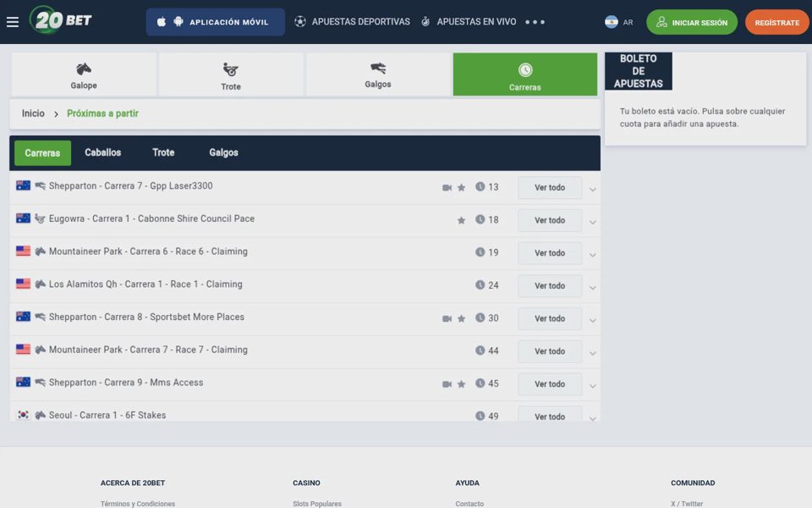Screen dimensions: 812x508
Task: Expand Los Alamitos Qh Carrera 1 details
Action: pyautogui.click(x=592, y=287)
